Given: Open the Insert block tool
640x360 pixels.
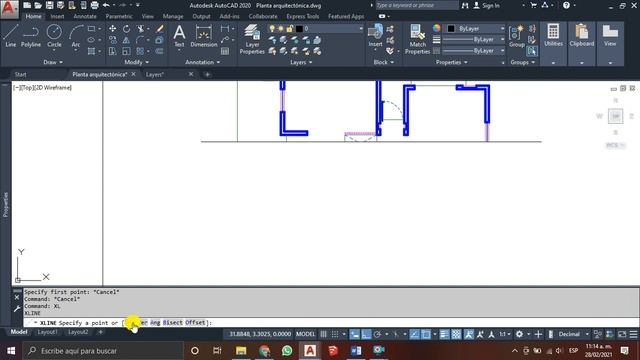Looking at the screenshot, I should [x=375, y=36].
